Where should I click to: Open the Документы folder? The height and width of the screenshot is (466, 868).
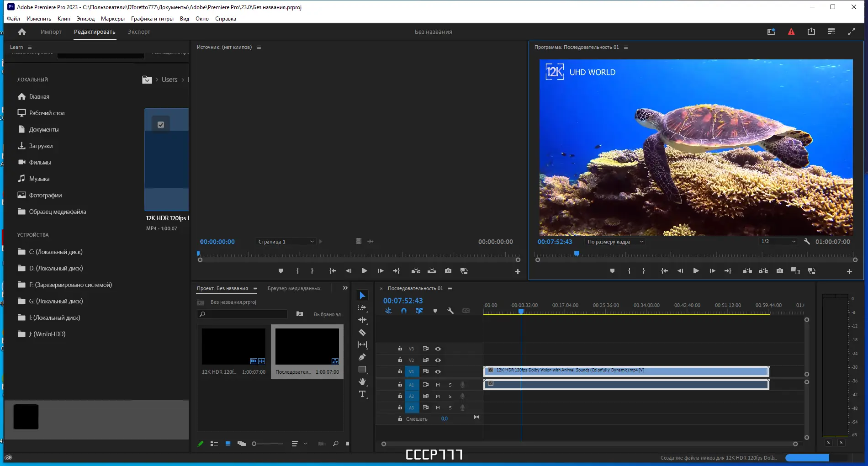point(44,129)
